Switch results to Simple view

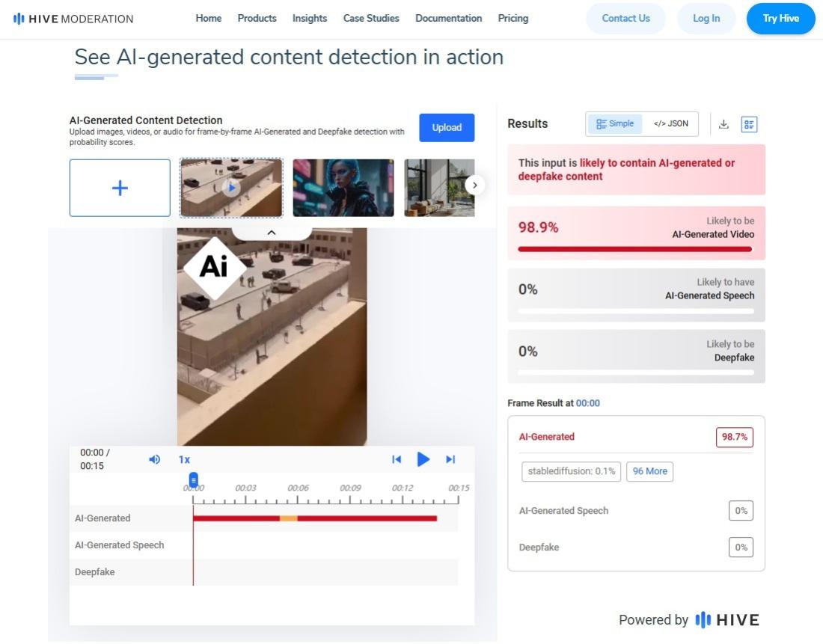(615, 124)
